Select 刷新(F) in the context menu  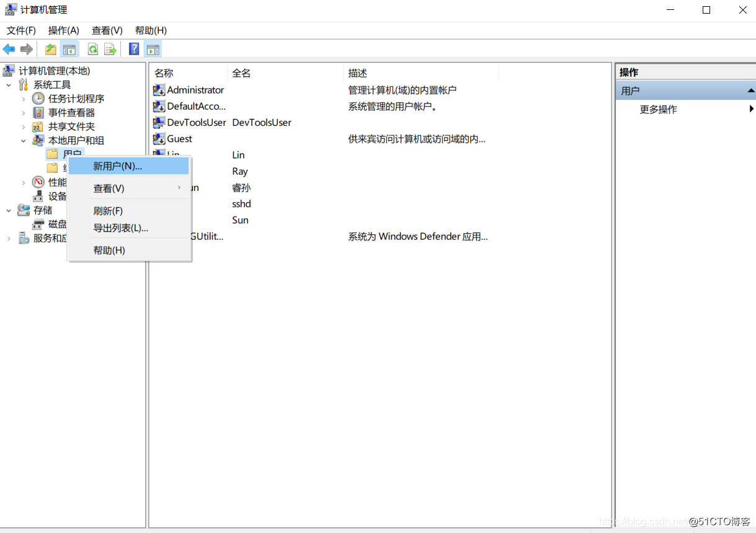pyautogui.click(x=128, y=211)
